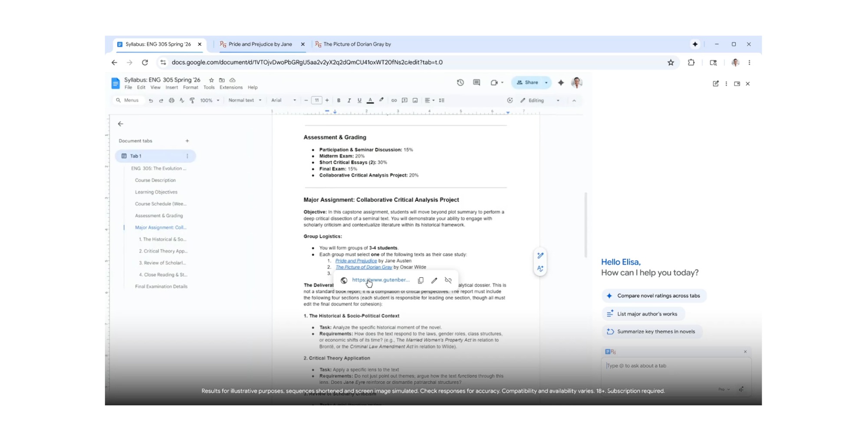
Task: Open the Editing mode dropdown
Action: (x=540, y=100)
